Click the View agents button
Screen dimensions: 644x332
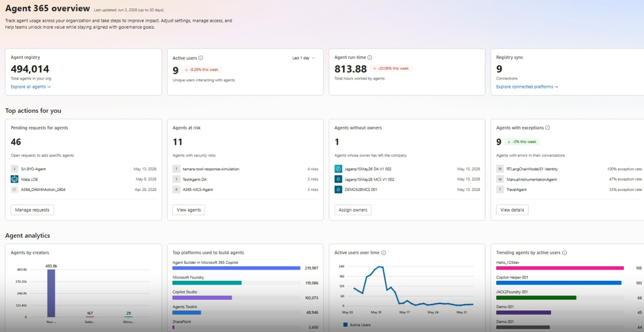tap(189, 210)
